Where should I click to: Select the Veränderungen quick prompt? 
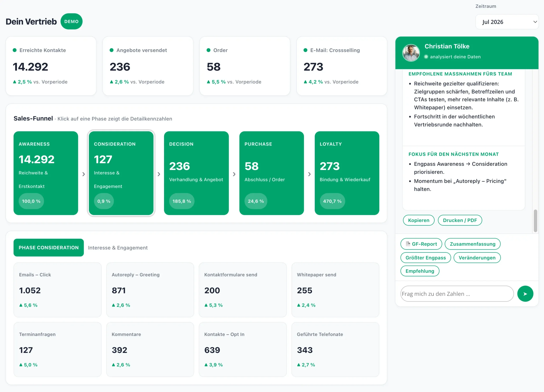(477, 258)
